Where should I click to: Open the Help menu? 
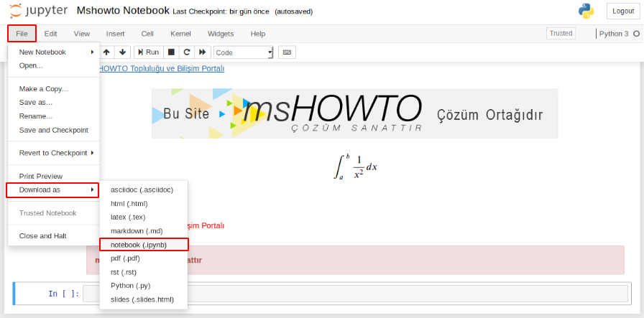[258, 34]
